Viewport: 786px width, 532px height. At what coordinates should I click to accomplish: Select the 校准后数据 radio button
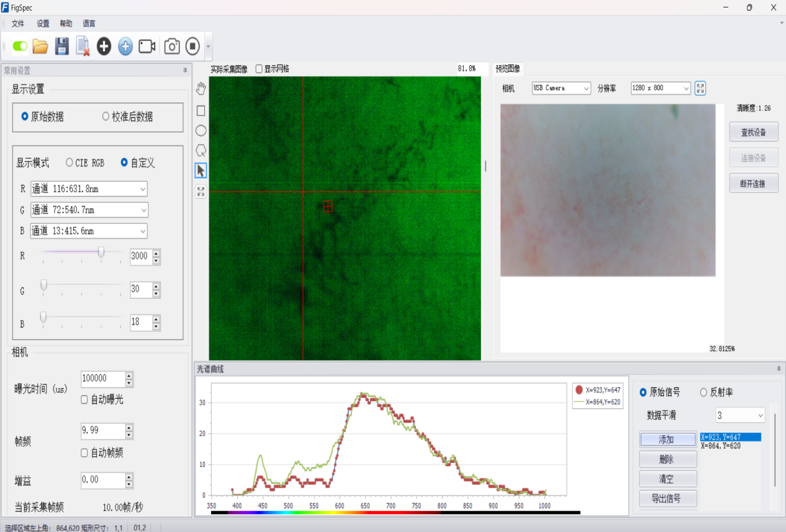coord(106,117)
